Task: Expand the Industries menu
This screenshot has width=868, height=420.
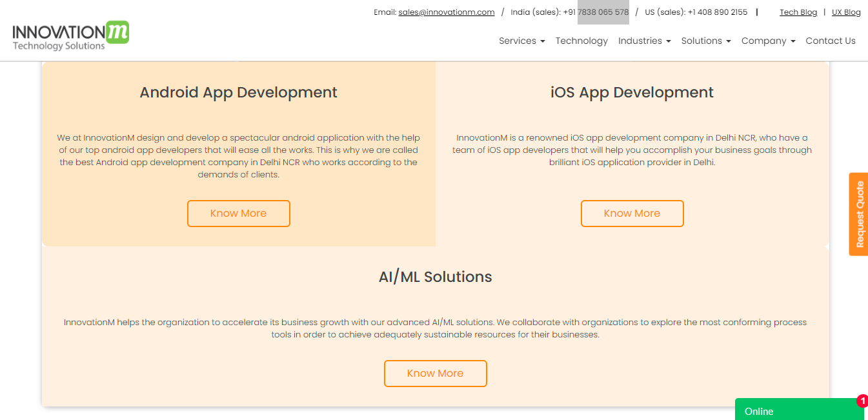Action: coord(643,41)
